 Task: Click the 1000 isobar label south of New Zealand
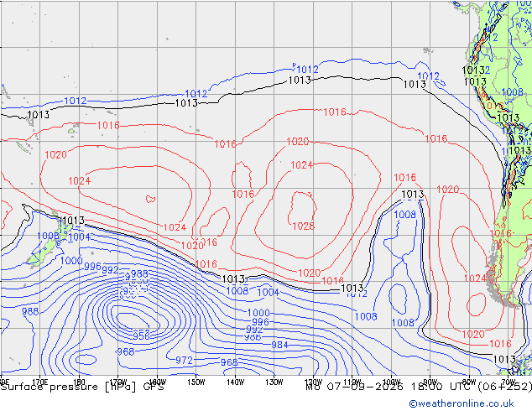pos(71,261)
